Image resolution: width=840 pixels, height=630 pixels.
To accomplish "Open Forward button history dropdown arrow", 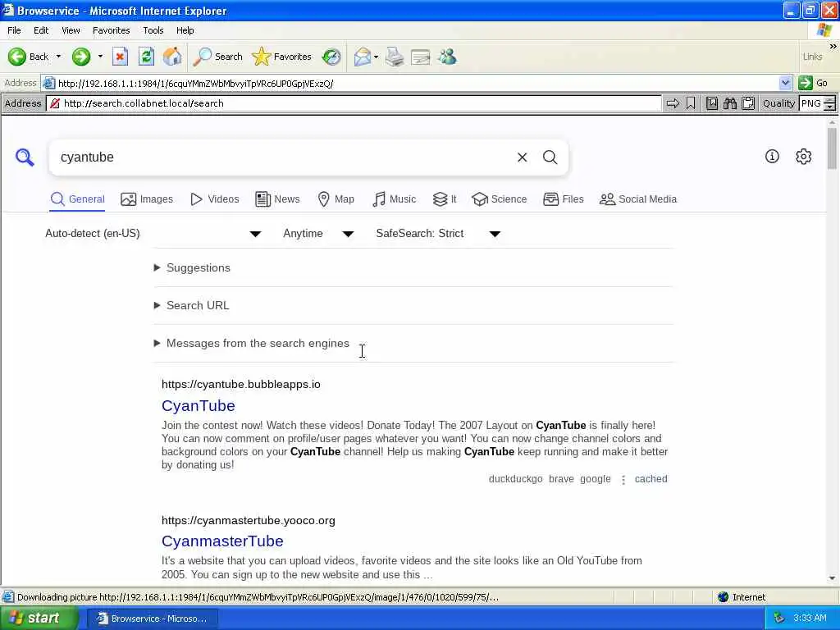I will pyautogui.click(x=100, y=57).
